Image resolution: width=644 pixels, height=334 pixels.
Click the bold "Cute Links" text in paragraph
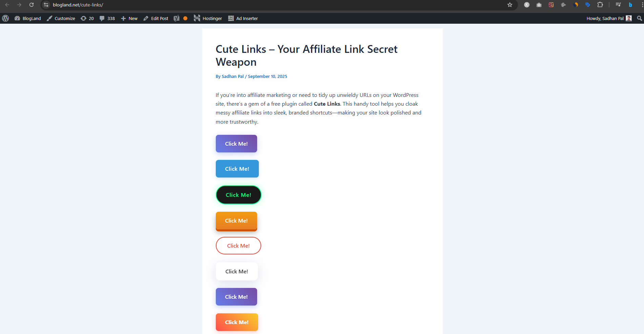pos(327,104)
